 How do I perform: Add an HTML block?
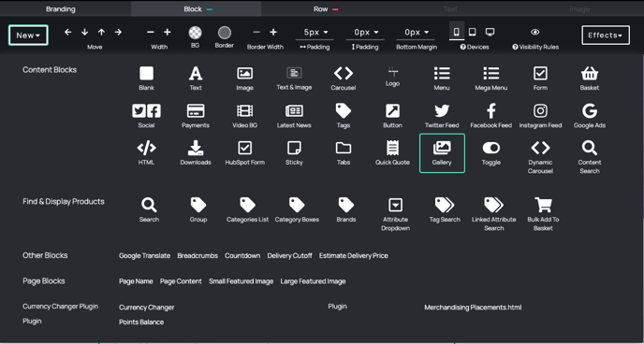146,153
